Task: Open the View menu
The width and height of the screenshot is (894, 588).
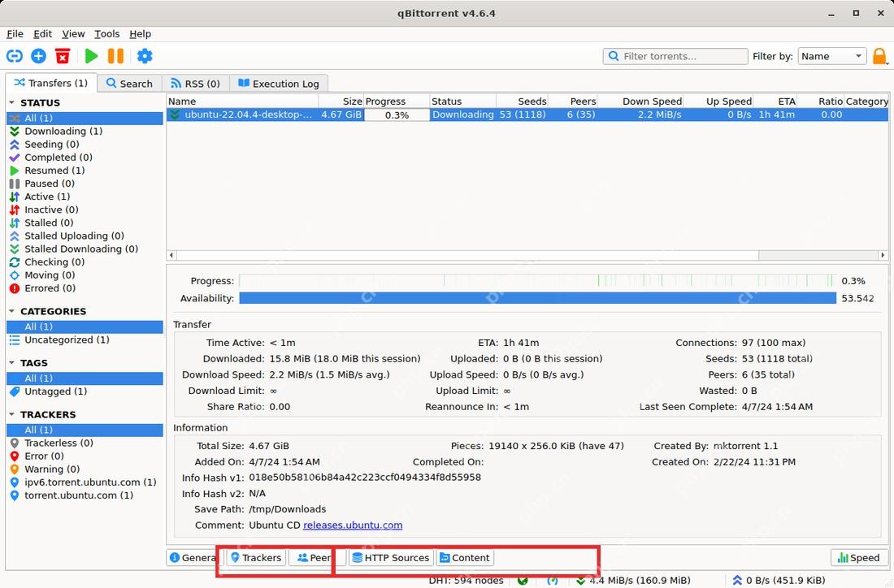Action: [73, 33]
